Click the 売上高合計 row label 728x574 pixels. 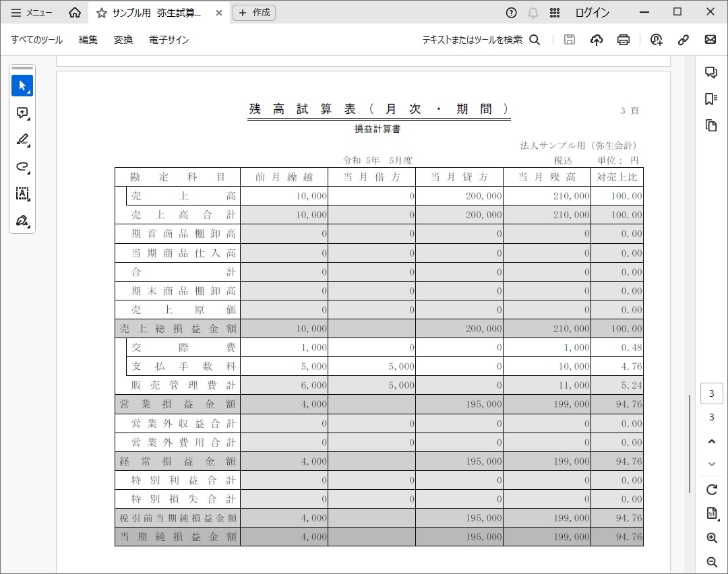[183, 215]
